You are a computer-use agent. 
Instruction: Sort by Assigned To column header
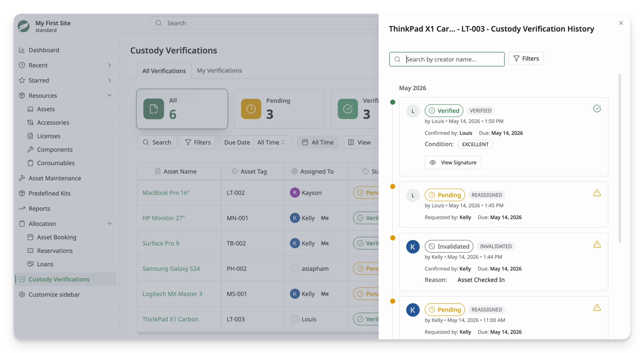316,171
